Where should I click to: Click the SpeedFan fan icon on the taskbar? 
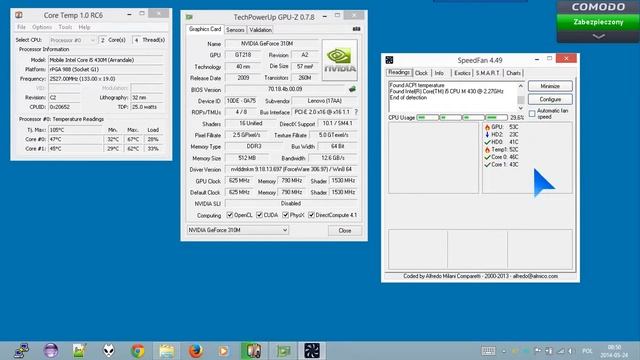pyautogui.click(x=312, y=351)
